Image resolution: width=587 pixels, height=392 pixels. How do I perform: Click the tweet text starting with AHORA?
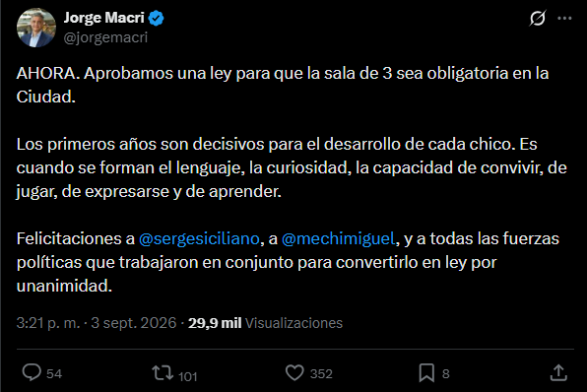click(283, 85)
